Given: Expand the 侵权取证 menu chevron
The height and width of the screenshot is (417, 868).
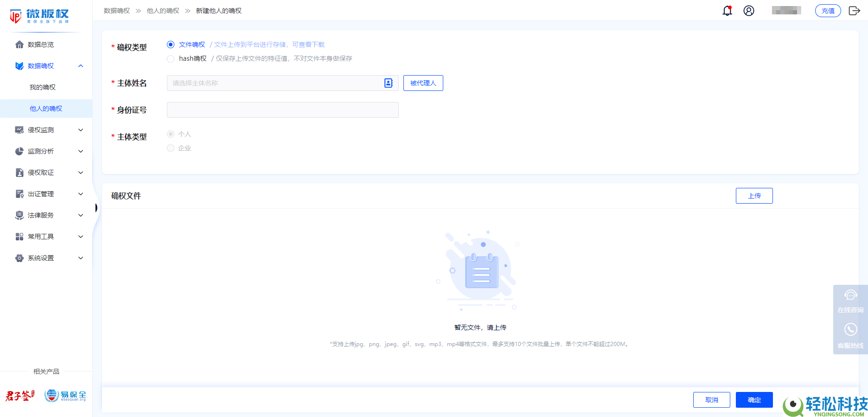Looking at the screenshot, I should (81, 173).
